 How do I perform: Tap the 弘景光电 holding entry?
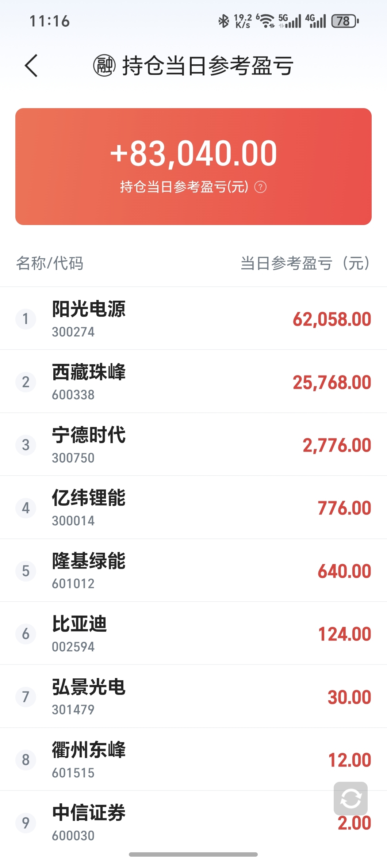pos(193,697)
